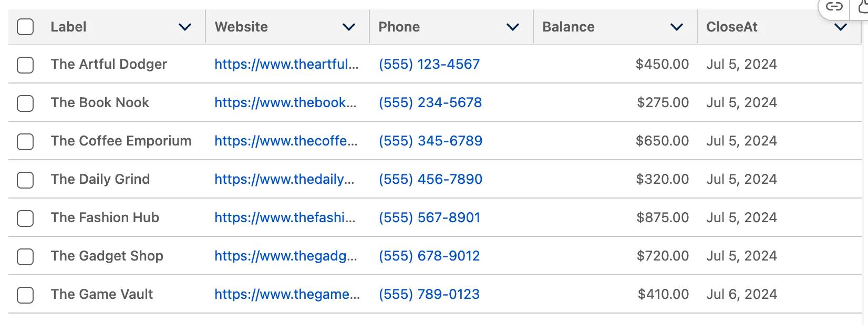Viewport: 868px width, 333px height.
Task: Expand the Website column menu arrow
Action: tap(349, 27)
